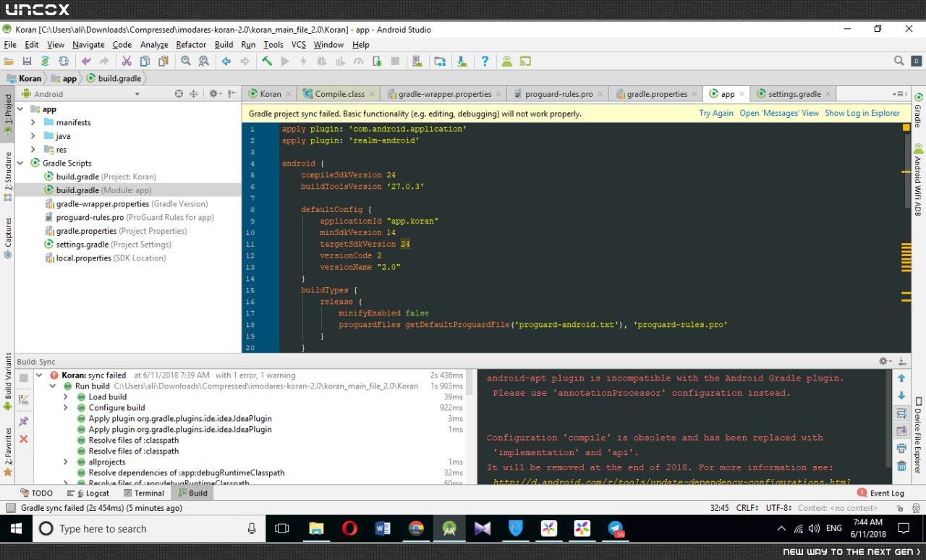Image resolution: width=926 pixels, height=560 pixels.
Task: Click the Sync Project with Gradle Files icon
Action: click(45, 61)
